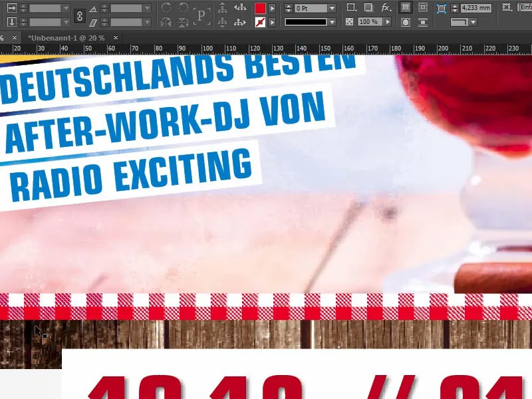Viewport: 532px width, 399px height.
Task: Click the red fill color swatch
Action: point(260,8)
